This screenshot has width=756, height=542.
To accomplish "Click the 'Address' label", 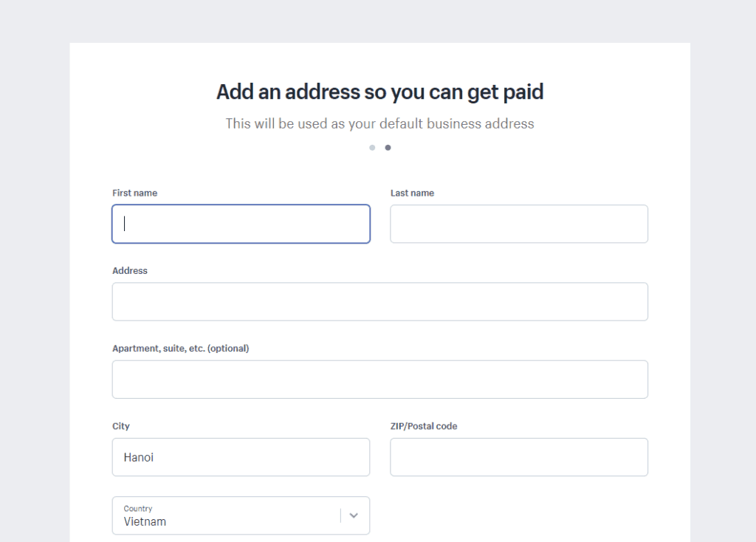I will pyautogui.click(x=130, y=270).
